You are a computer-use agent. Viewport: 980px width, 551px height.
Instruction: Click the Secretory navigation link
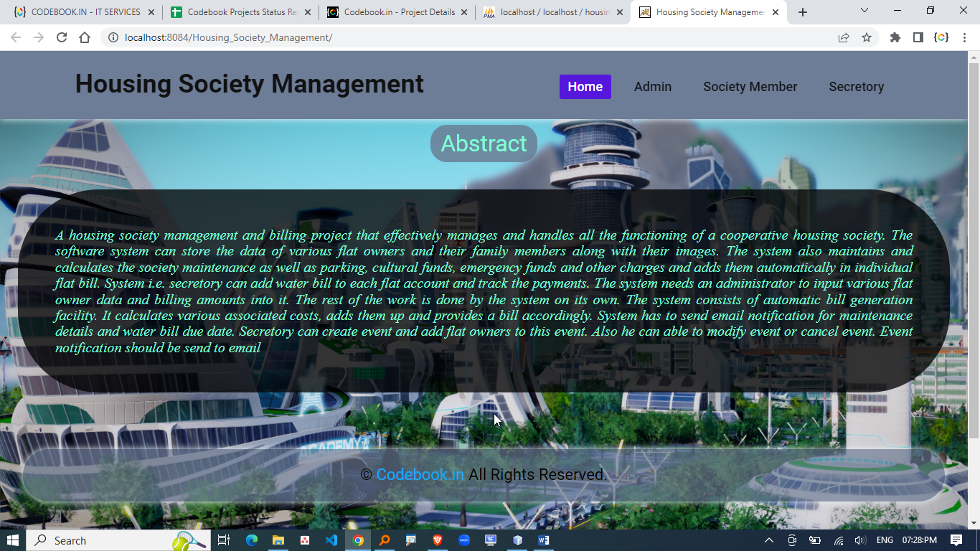pyautogui.click(x=856, y=87)
